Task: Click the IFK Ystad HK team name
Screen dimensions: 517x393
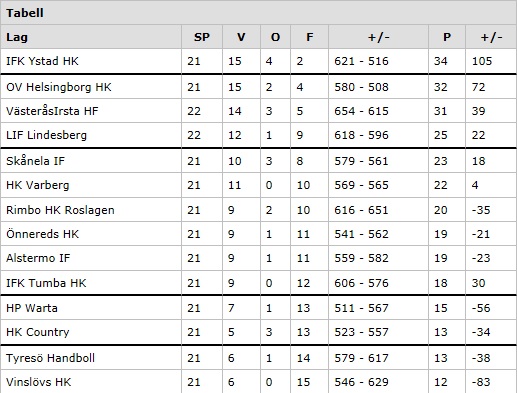Action: point(42,61)
